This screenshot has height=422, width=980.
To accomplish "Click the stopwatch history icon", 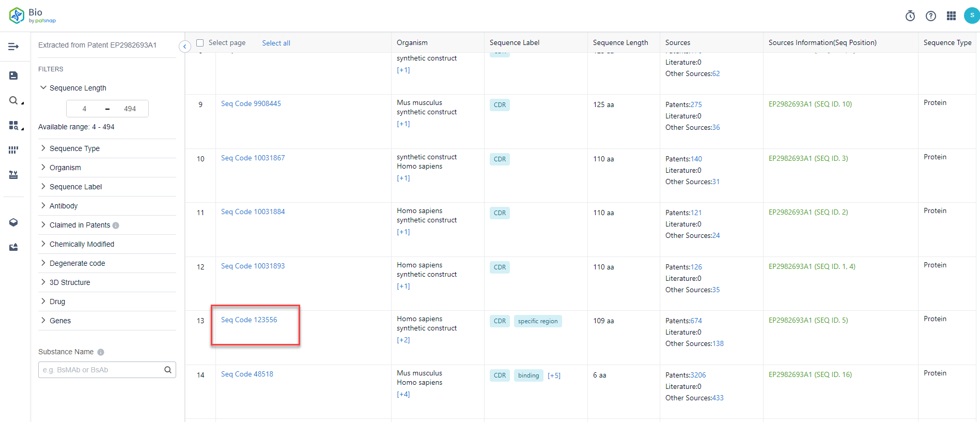I will 910,16.
